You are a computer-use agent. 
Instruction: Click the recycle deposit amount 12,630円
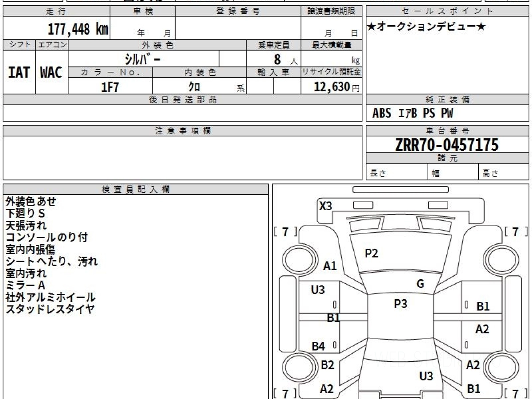click(337, 87)
